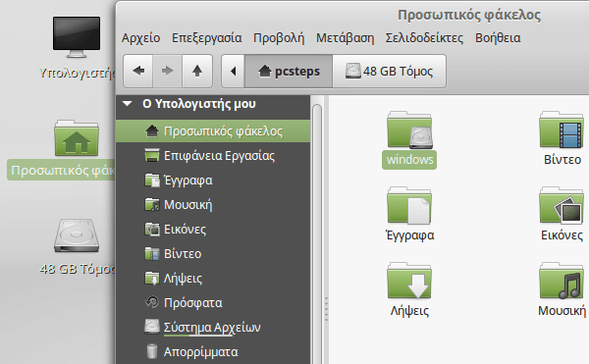Open Λήψεις in the sidebar
The height and width of the screenshot is (364, 589).
213,278
